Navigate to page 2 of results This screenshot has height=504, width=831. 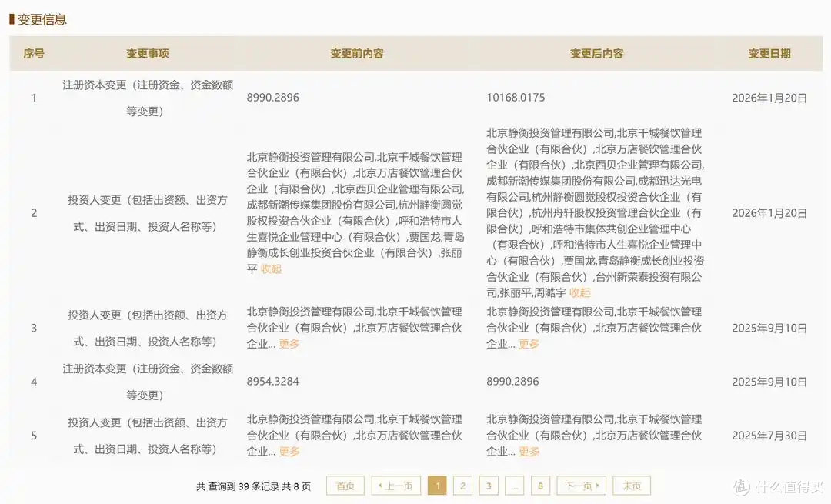coord(463,486)
